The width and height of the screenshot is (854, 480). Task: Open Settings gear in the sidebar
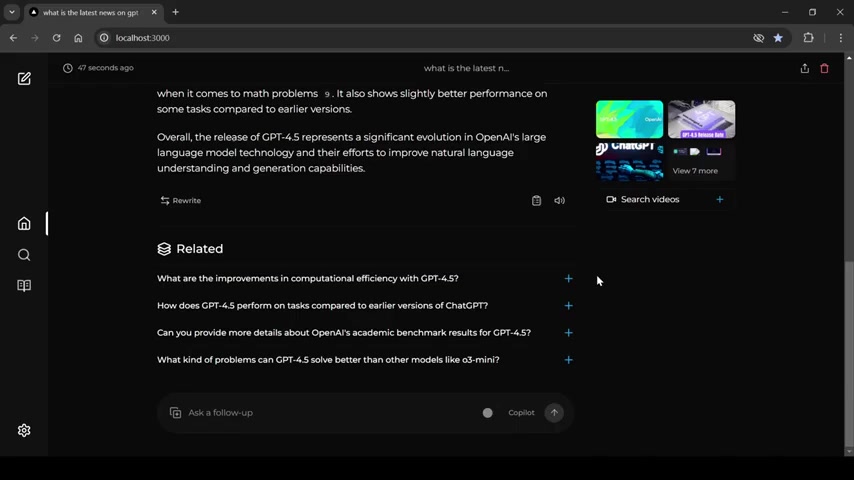point(24,430)
